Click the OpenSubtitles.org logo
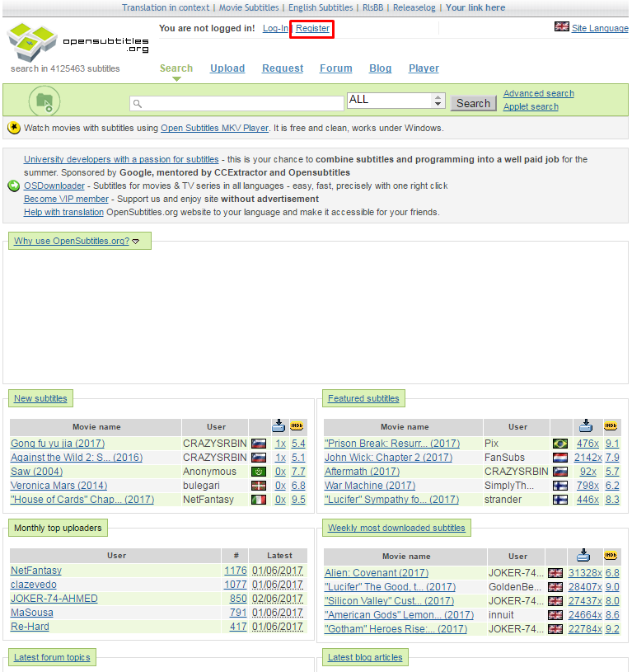This screenshot has width=632, height=672. pyautogui.click(x=78, y=42)
